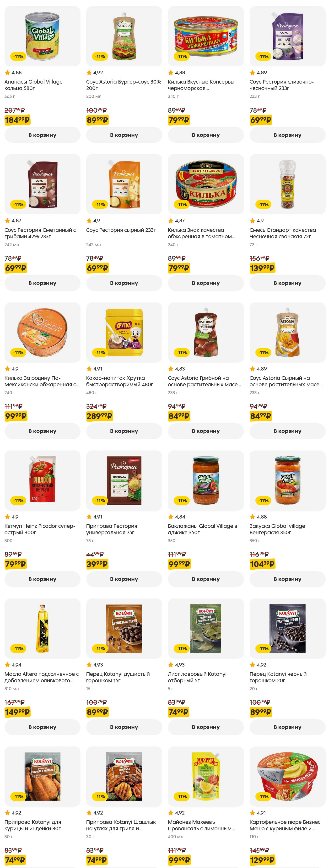The width and height of the screenshot is (334, 868).
Task: Open Соус Рестория сырный 233г title link
Action: coord(121,230)
